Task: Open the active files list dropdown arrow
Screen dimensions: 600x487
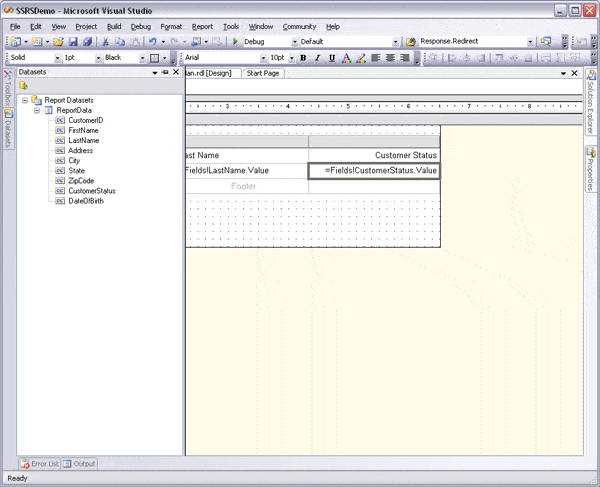Action: click(x=563, y=73)
